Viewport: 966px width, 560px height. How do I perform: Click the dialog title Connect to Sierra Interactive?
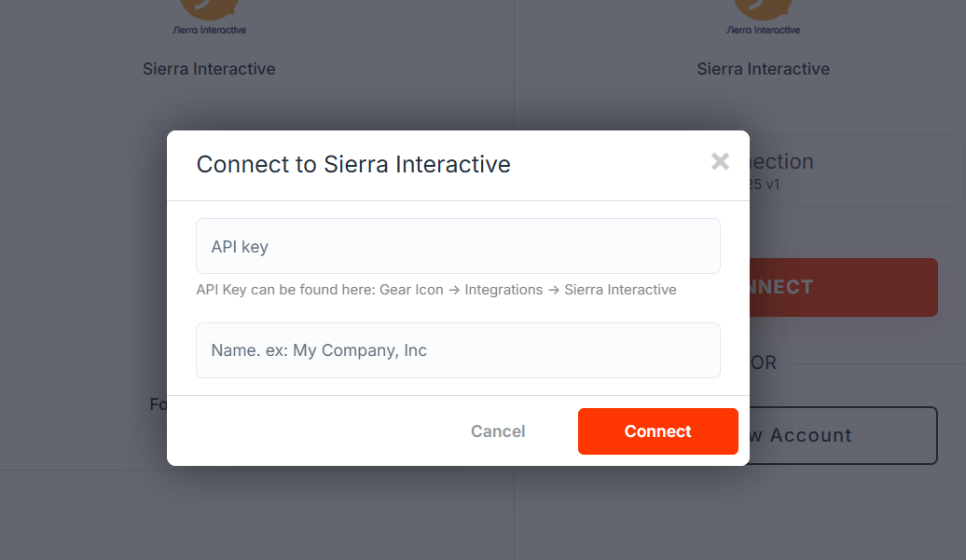click(353, 165)
